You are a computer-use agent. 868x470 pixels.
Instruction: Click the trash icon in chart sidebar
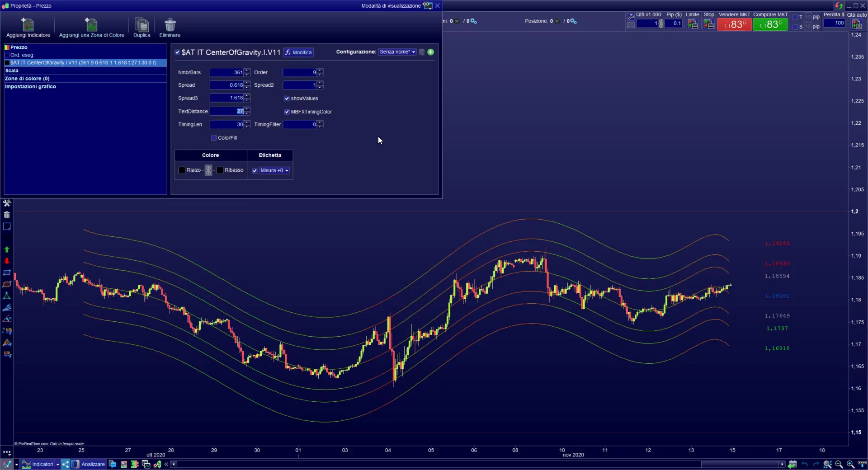pyautogui.click(x=7, y=215)
